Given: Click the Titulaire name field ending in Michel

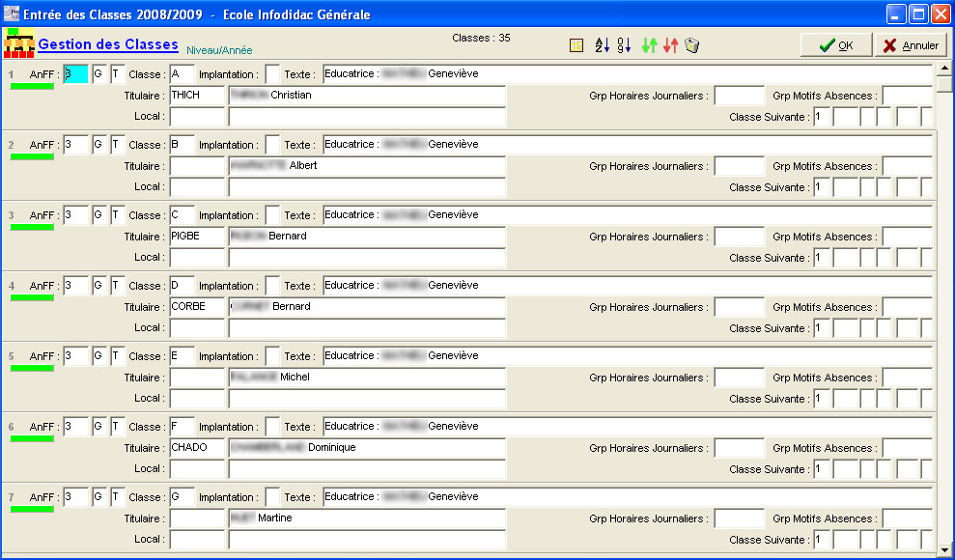Looking at the screenshot, I should coord(367,378).
